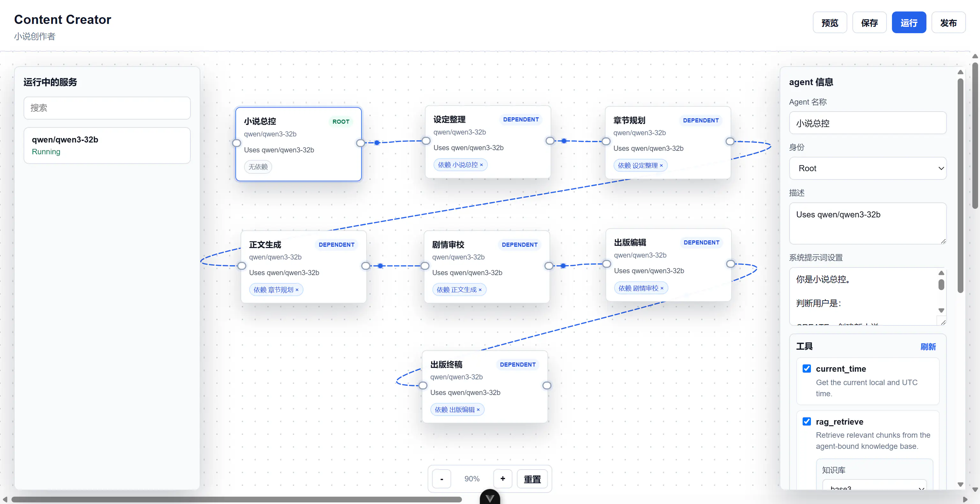Click edge midpoint between 正文生成 and 剧情审校
Image resolution: width=980 pixels, height=504 pixels.
click(381, 266)
